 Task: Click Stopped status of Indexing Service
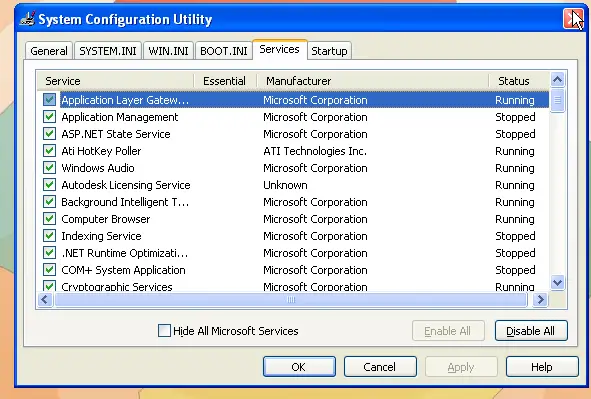[515, 236]
